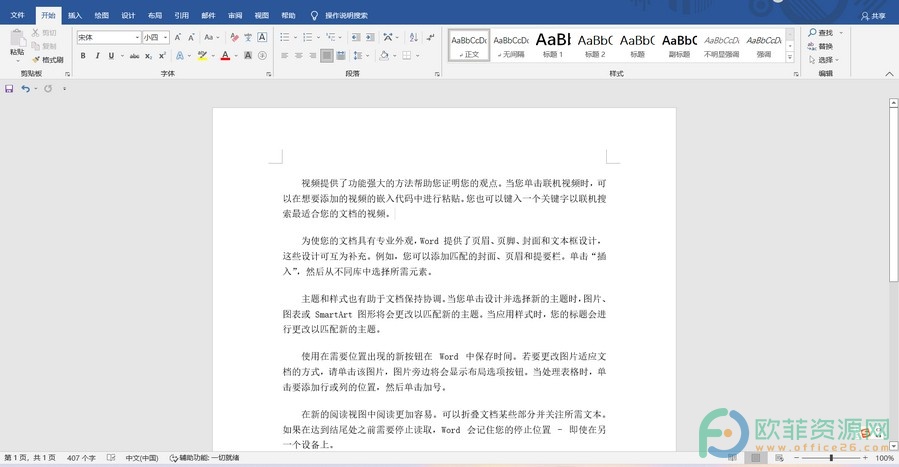Viewport: 899px width, 467px height.
Task: Switch to the 插入 tab
Action: (x=75, y=15)
